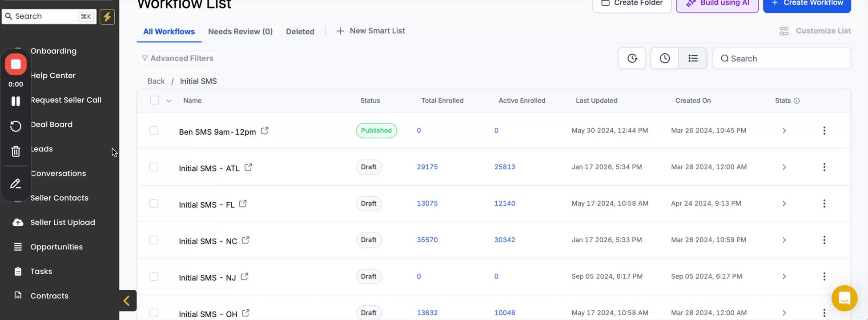Image resolution: width=868 pixels, height=320 pixels.
Task: Open the bulk-select dropdown arrow in header
Action: tap(169, 101)
